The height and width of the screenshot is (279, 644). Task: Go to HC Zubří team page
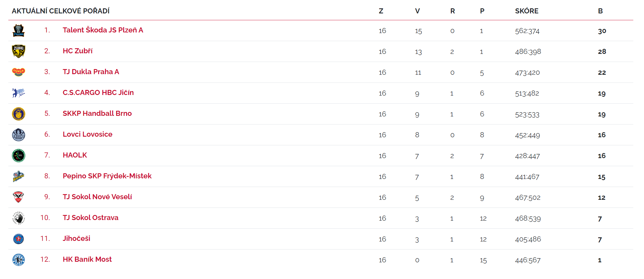(78, 51)
